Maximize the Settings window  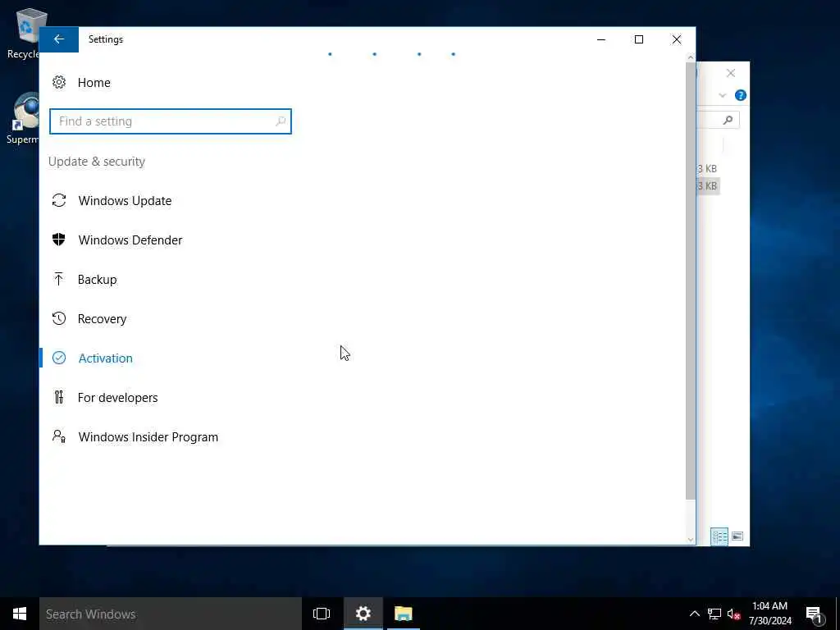[x=638, y=39]
